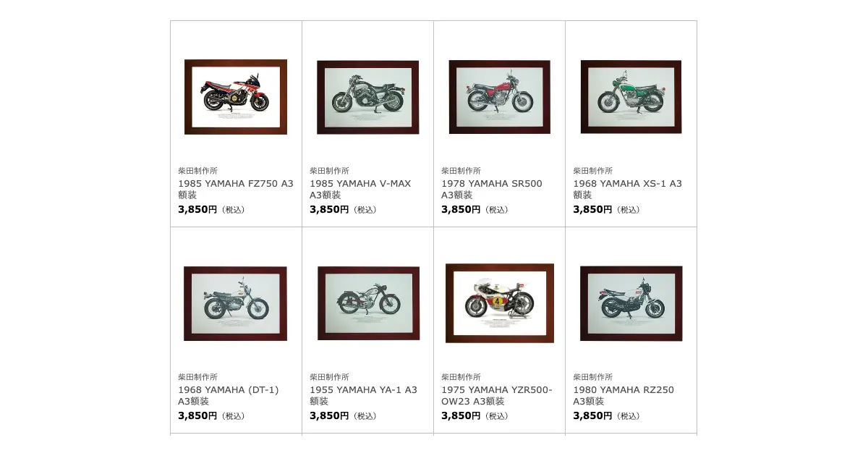Open the '1980 YAMAHA RZ250 A3額装' link
Image resolution: width=868 pixels, height=456 pixels.
[623, 395]
